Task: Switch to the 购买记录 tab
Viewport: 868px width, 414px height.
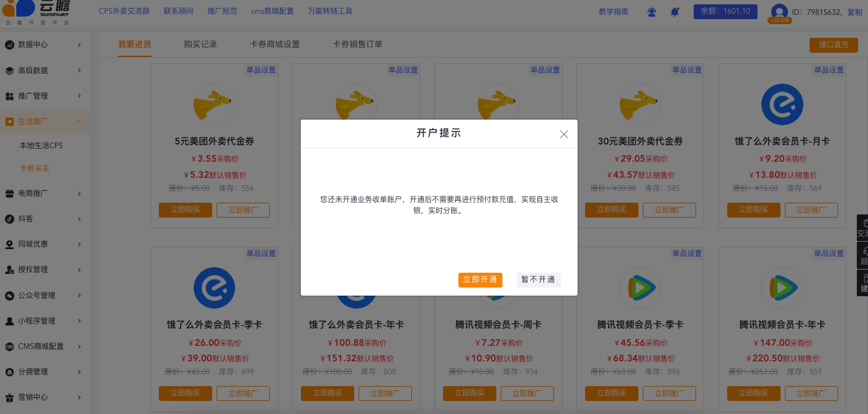Action: pos(201,44)
